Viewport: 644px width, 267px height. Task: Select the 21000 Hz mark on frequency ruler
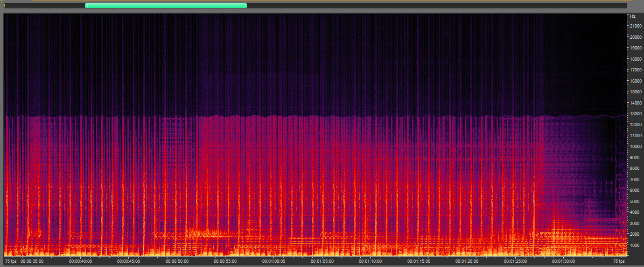(x=636, y=26)
